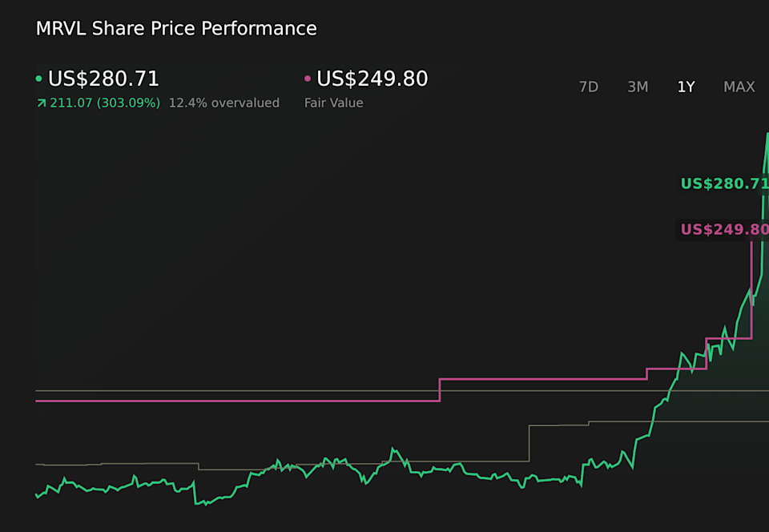Click the green share price legend dot

(38, 79)
